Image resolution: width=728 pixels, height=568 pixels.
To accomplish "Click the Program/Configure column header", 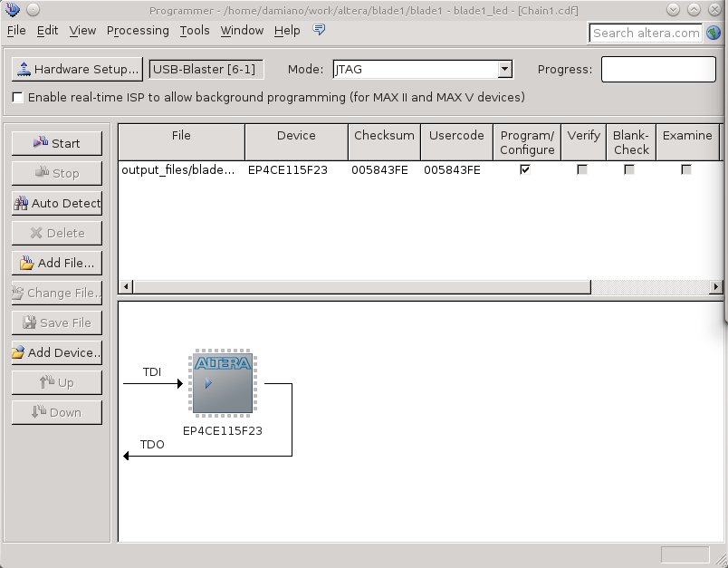I will 527,142.
